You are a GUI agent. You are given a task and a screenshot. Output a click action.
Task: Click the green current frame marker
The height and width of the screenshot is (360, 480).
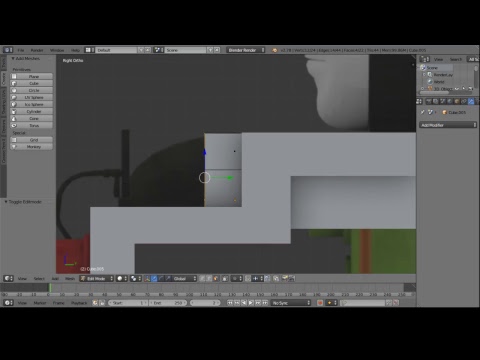point(50,288)
